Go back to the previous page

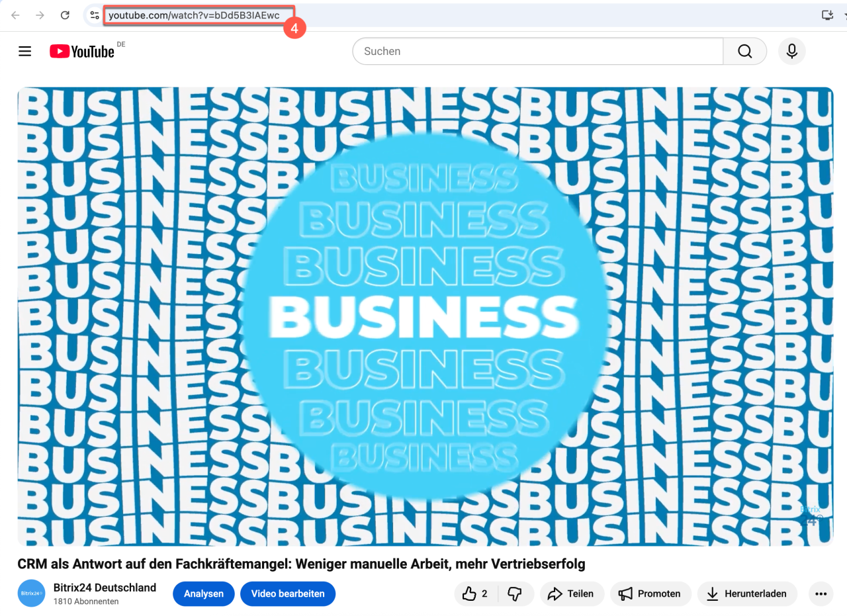(15, 15)
